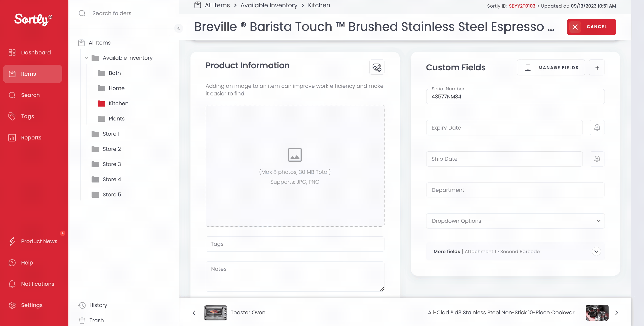This screenshot has width=644, height=326.
Task: Open the Dropdown Options selector
Action: (515, 221)
